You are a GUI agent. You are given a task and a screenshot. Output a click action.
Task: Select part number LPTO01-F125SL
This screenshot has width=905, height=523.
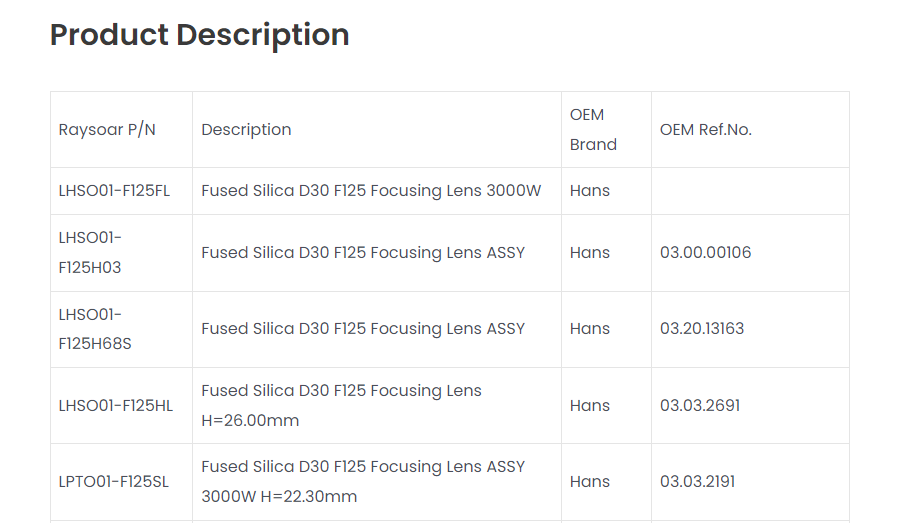pyautogui.click(x=113, y=482)
